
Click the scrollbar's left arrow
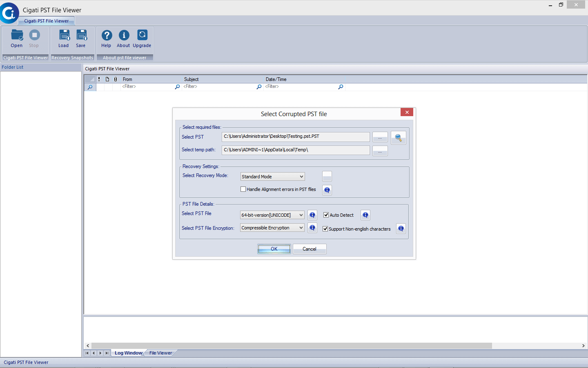point(88,346)
